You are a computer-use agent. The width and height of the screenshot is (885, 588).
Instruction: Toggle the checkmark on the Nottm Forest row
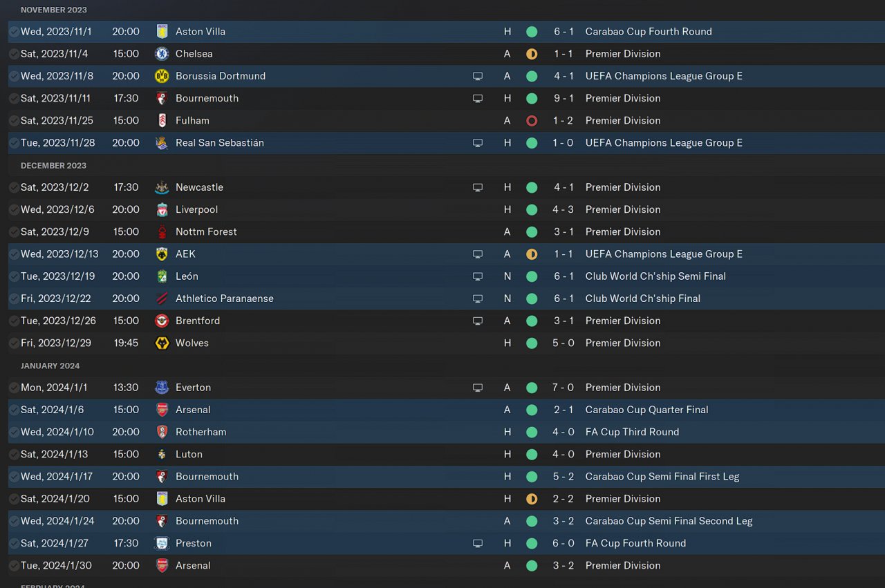tap(14, 231)
